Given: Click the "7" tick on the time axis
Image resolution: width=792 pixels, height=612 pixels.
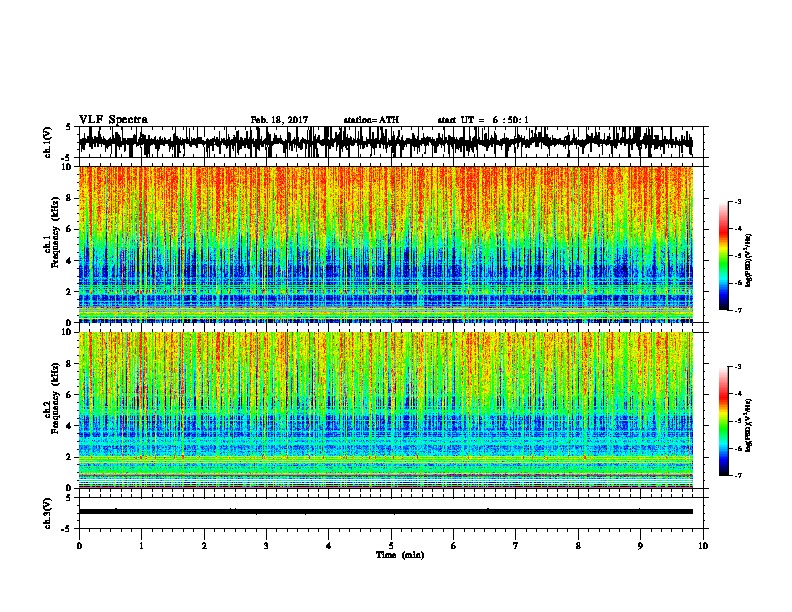Looking at the screenshot, I should (x=516, y=546).
